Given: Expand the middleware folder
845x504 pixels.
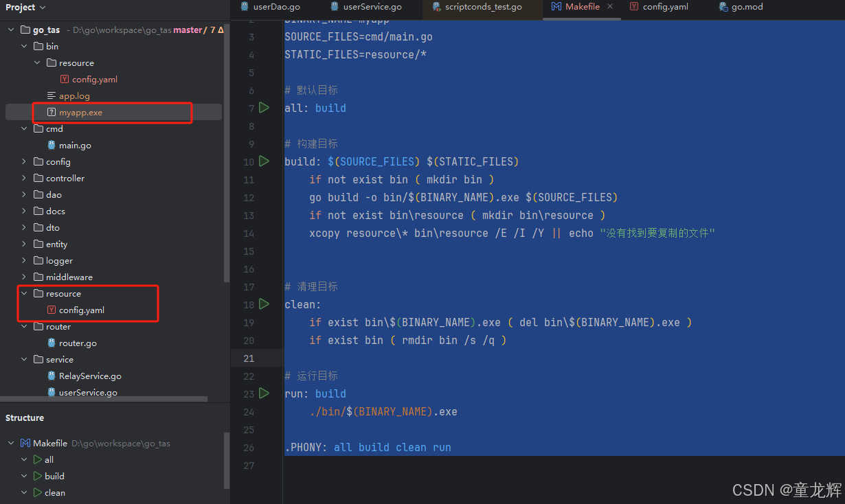Looking at the screenshot, I should coord(24,277).
